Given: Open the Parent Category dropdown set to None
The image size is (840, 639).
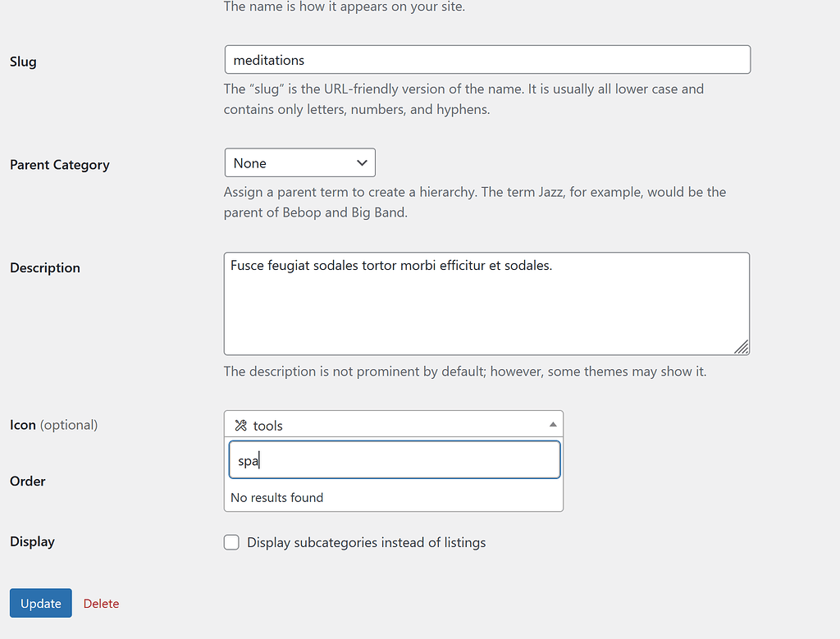Looking at the screenshot, I should [299, 163].
